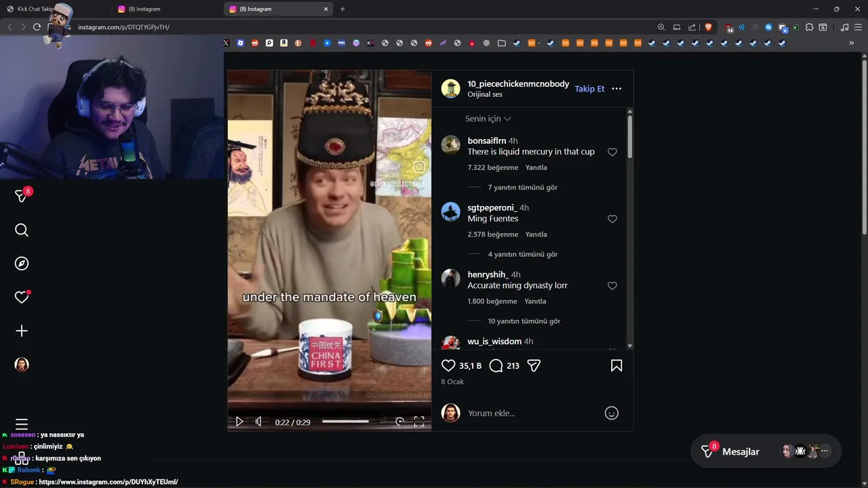
Task: Open the music note media control
Action: (x=844, y=27)
